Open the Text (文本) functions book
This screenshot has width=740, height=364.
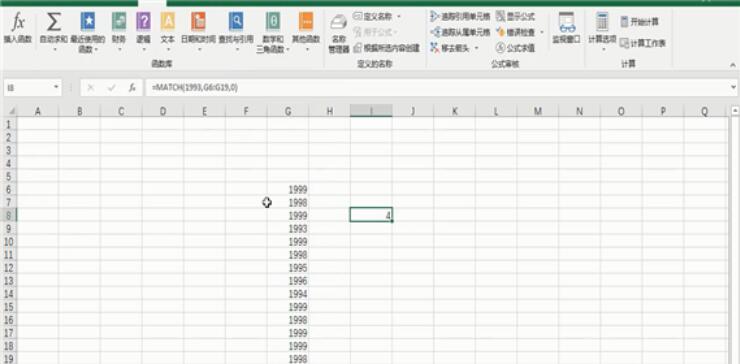point(168,22)
